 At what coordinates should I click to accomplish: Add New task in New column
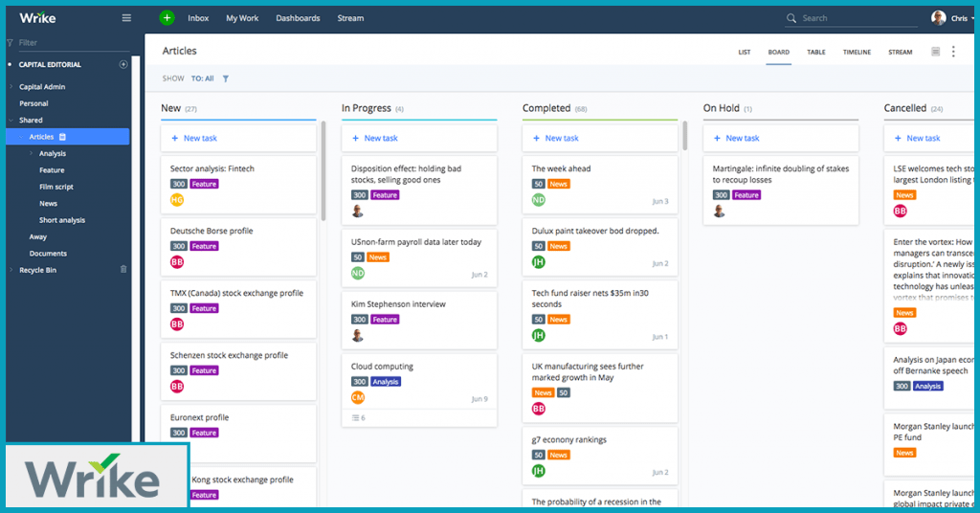click(238, 138)
